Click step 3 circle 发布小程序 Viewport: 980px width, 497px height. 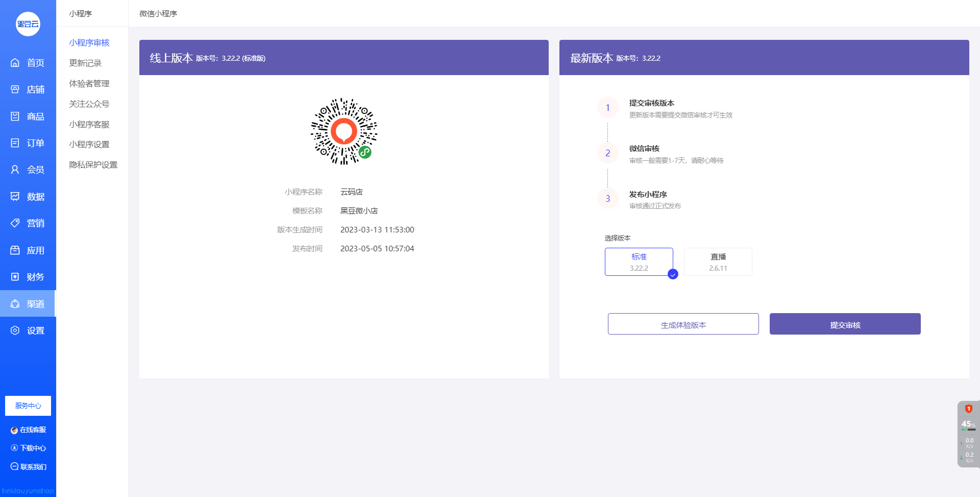(607, 199)
